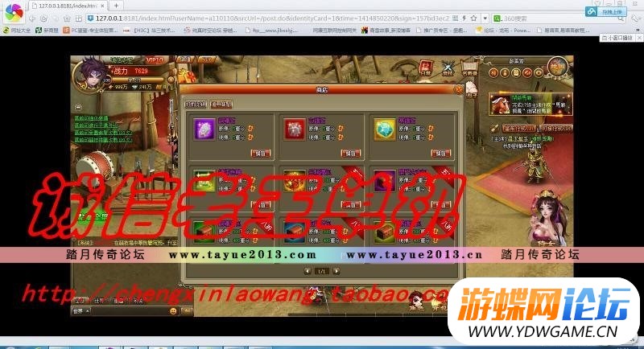Buy the purple gem item
This screenshot has width=644, height=349.
[260, 154]
